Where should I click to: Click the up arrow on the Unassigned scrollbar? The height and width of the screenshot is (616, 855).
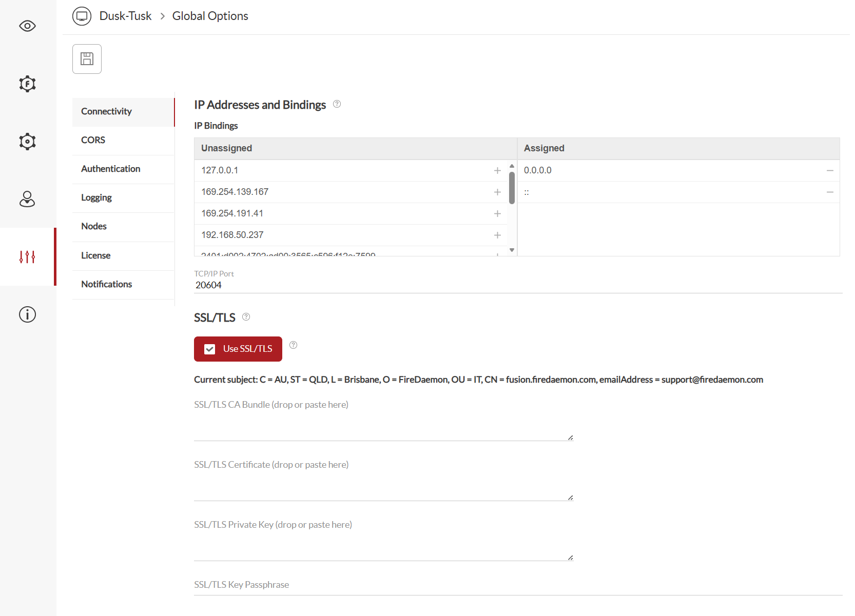(511, 166)
